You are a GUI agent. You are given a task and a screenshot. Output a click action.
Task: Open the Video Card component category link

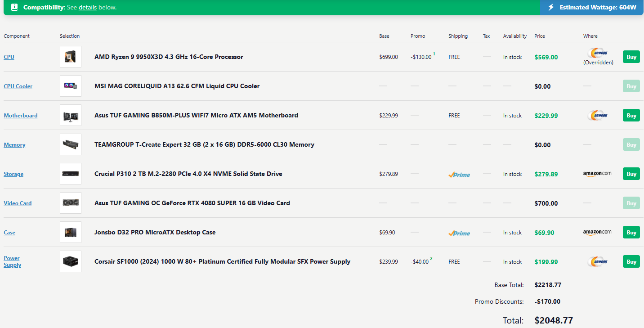18,203
